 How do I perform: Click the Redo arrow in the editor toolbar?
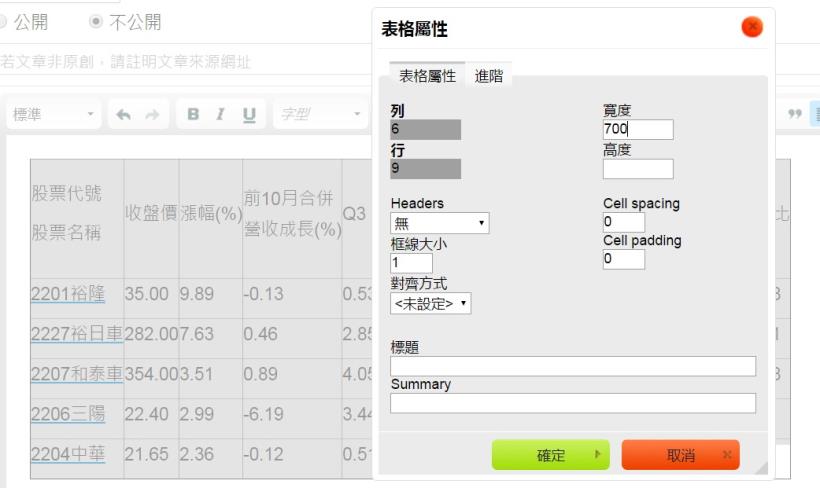point(152,115)
